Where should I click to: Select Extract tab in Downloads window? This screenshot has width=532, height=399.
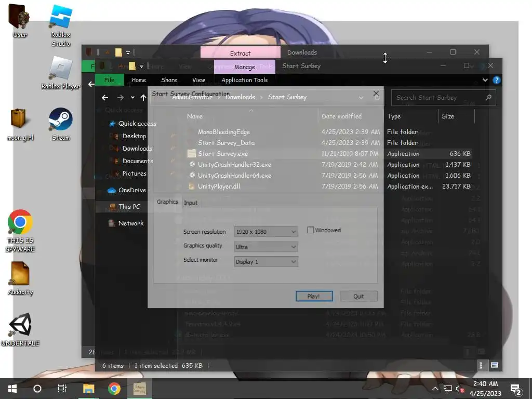click(x=240, y=54)
